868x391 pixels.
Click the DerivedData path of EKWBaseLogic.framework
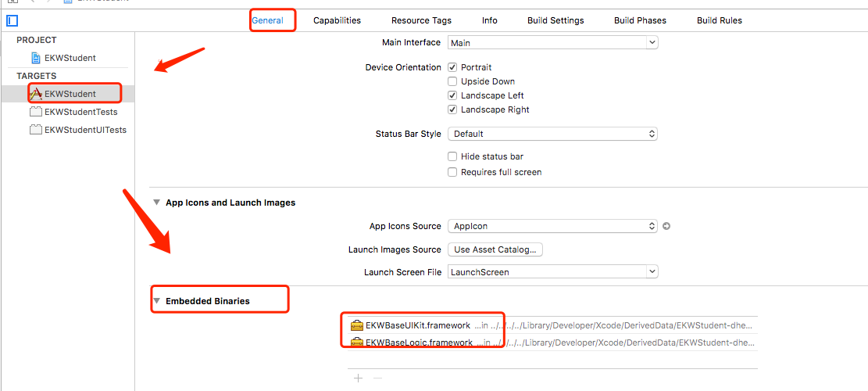[616, 343]
